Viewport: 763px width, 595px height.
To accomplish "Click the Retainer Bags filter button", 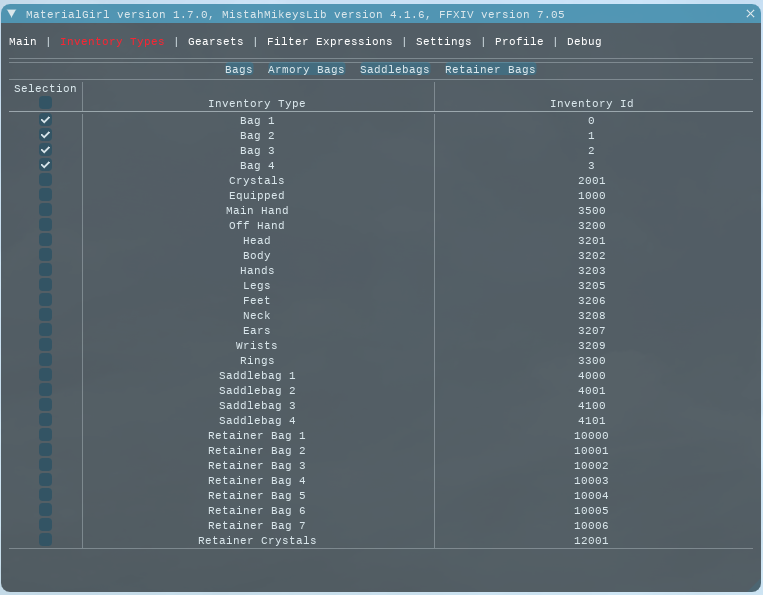I will click(490, 70).
